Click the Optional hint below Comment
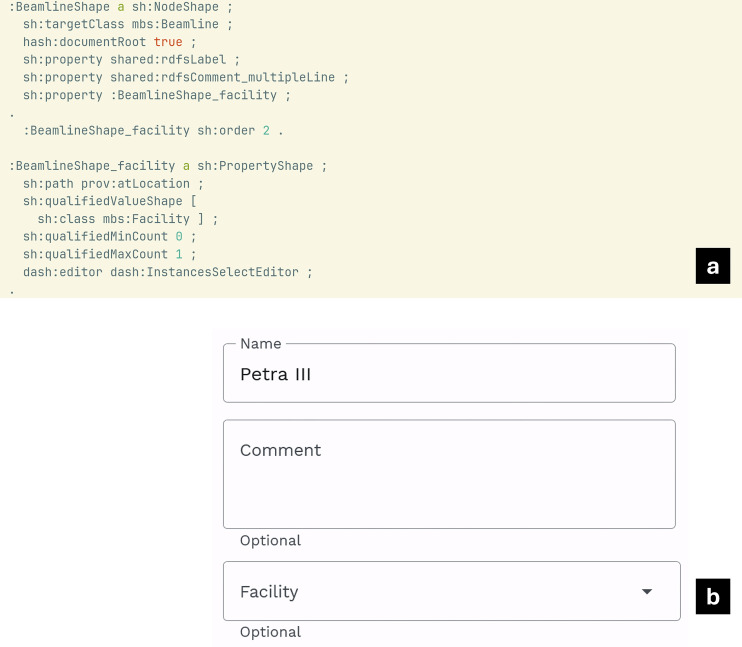 pyautogui.click(x=270, y=541)
